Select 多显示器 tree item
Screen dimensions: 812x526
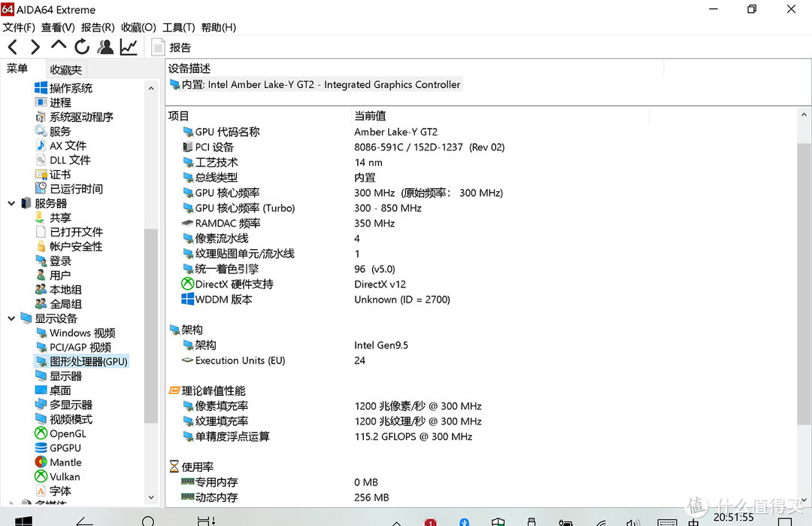point(63,405)
